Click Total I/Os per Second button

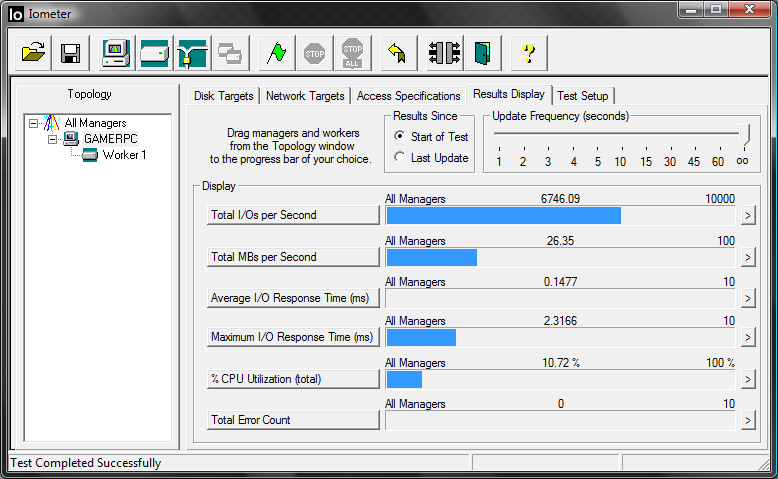pos(293,215)
